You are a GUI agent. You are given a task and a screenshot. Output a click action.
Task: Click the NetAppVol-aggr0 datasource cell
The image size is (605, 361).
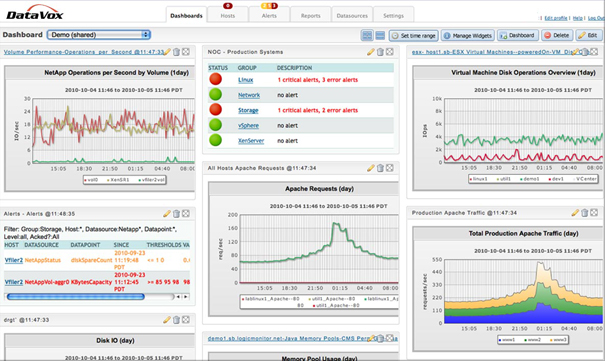[47, 282]
